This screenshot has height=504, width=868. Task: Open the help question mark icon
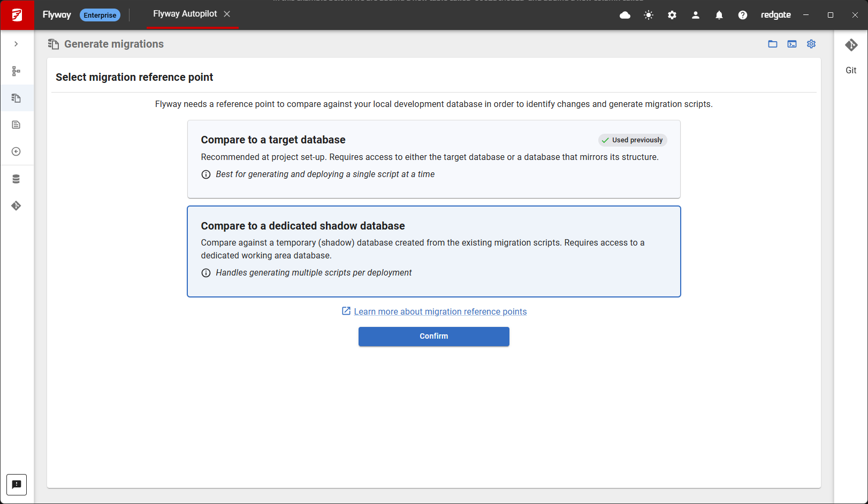click(x=743, y=15)
